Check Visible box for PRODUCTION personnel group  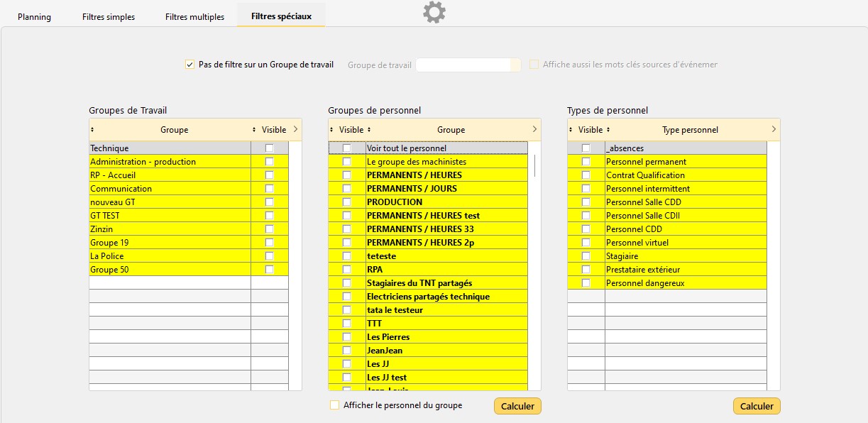346,202
